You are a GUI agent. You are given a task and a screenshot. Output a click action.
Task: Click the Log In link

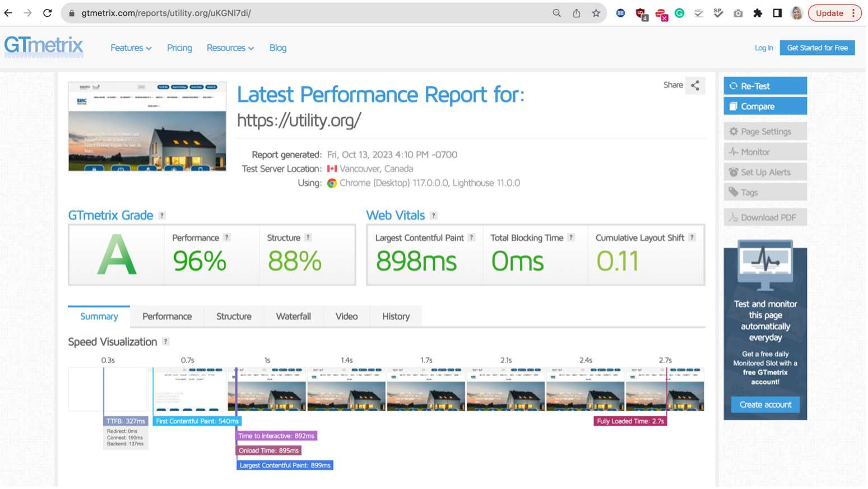(x=763, y=48)
